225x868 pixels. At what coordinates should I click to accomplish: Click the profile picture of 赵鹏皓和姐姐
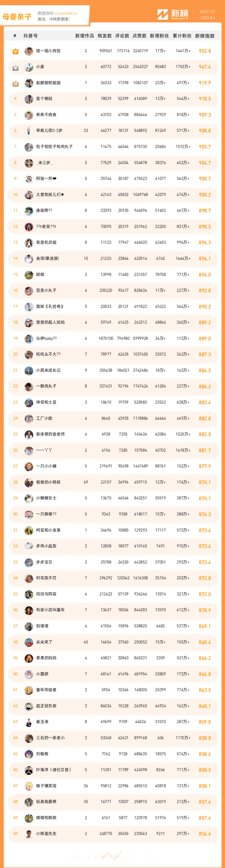coord(29,83)
